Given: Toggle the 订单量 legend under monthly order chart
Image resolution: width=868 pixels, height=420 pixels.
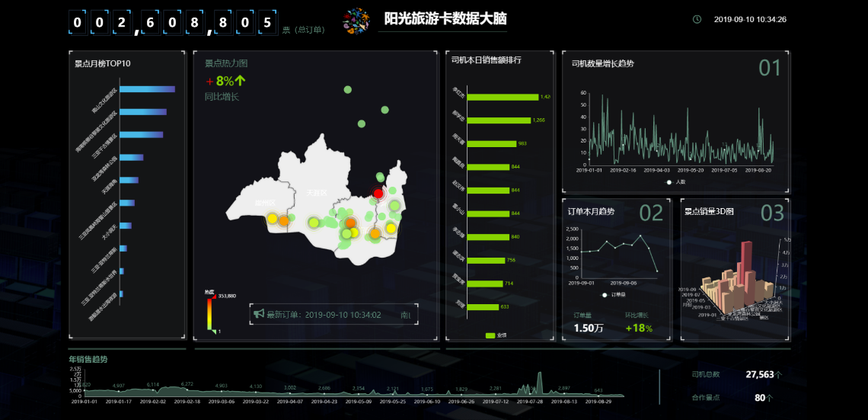Looking at the screenshot, I should click(614, 295).
